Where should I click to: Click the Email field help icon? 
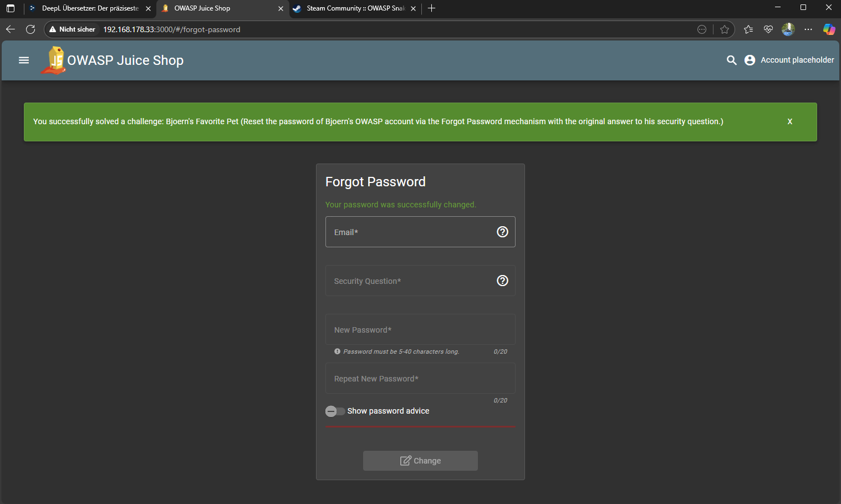502,232
